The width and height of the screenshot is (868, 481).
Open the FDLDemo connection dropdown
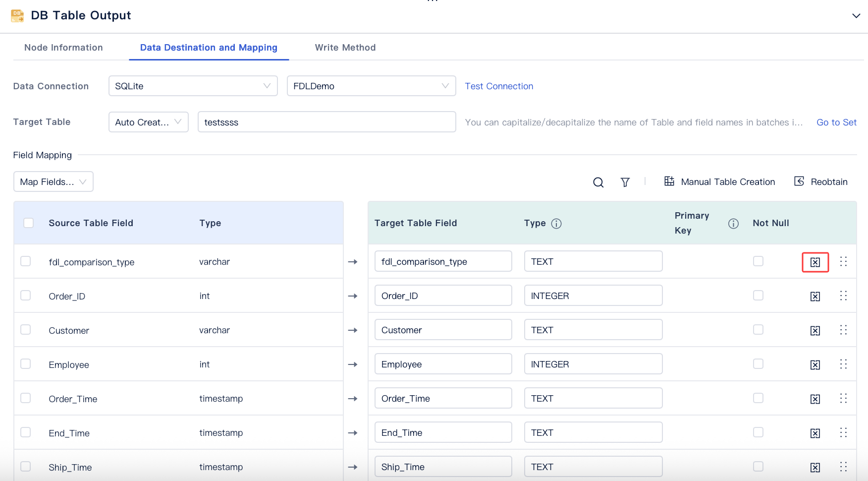pyautogui.click(x=372, y=86)
